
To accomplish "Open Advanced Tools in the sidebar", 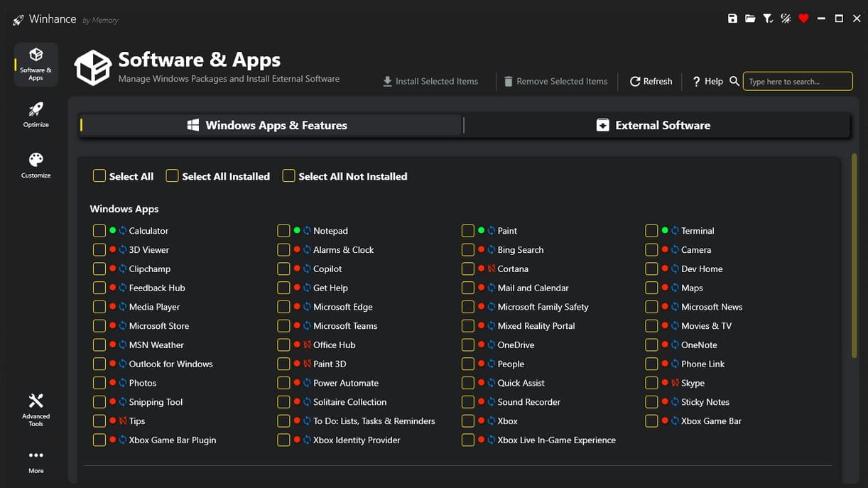I will (36, 409).
